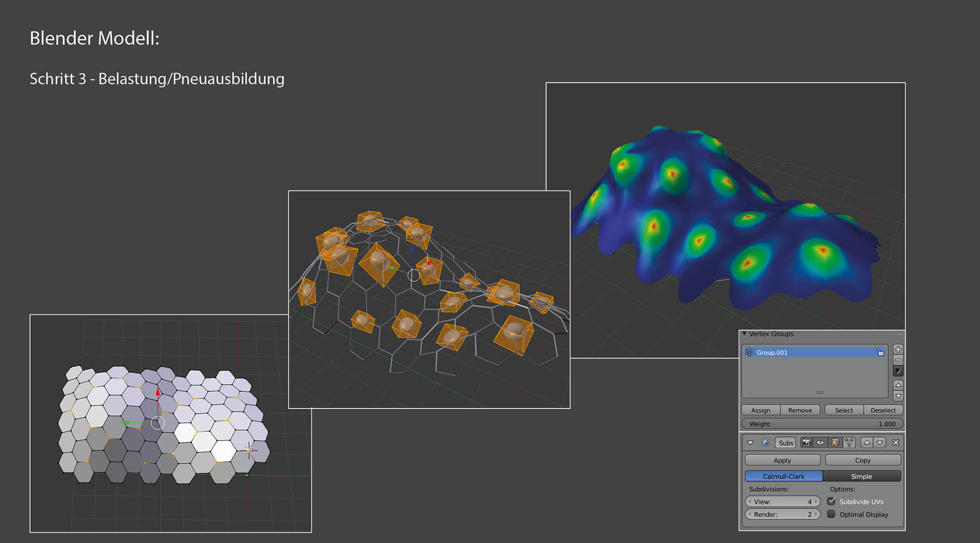This screenshot has height=543, width=980.
Task: Select Simple subdivision type
Action: (x=862, y=476)
